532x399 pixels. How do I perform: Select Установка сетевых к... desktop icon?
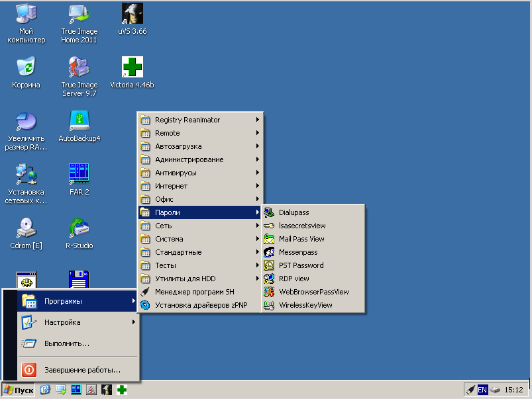(26, 185)
